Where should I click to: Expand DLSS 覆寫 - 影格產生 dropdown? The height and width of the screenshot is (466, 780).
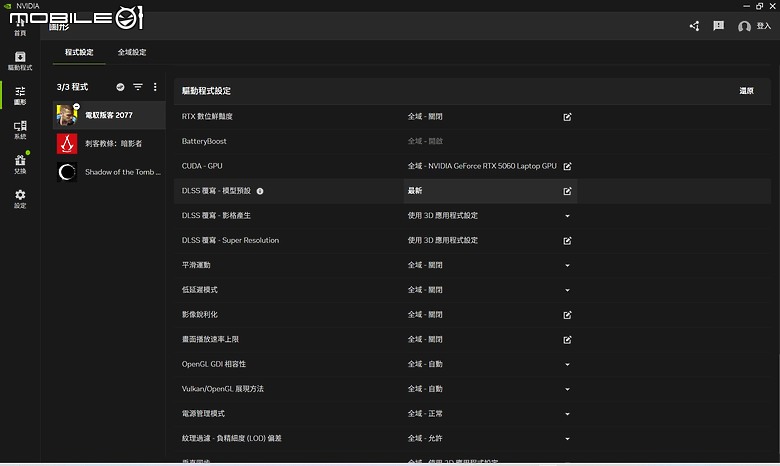567,216
